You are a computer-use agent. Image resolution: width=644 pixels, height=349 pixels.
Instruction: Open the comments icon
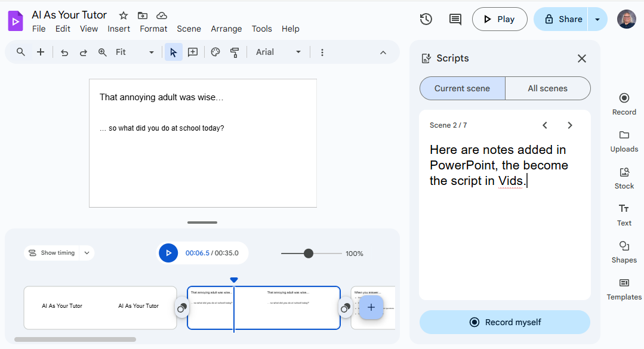tap(455, 19)
